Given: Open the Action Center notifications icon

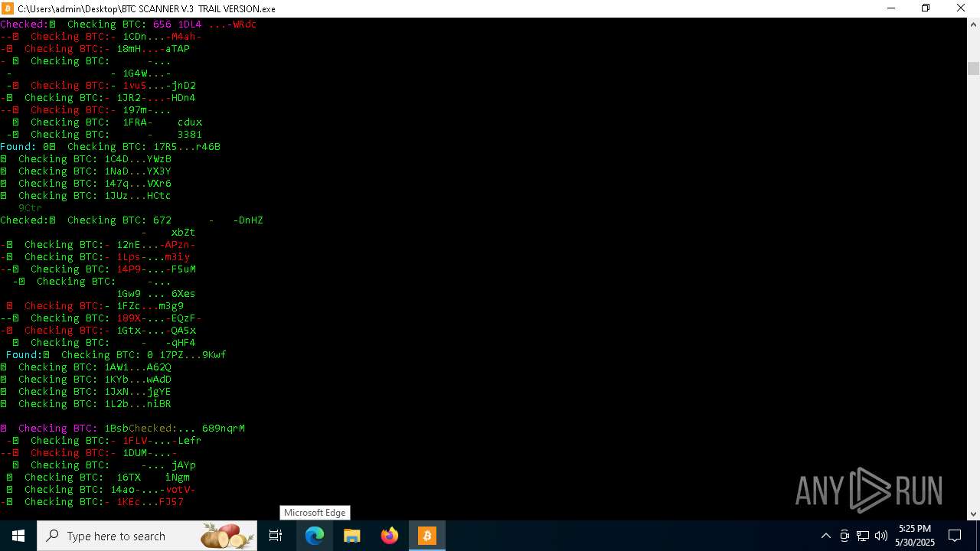Looking at the screenshot, I should pos(955,536).
